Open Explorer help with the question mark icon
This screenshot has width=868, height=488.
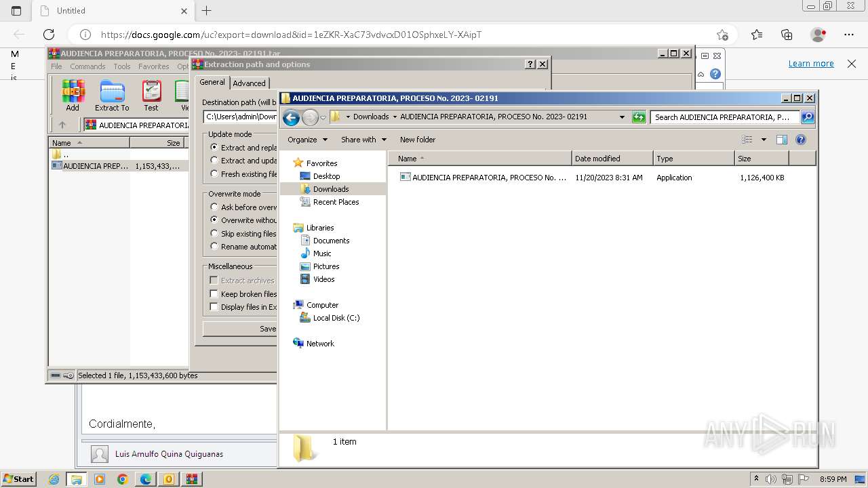point(801,140)
